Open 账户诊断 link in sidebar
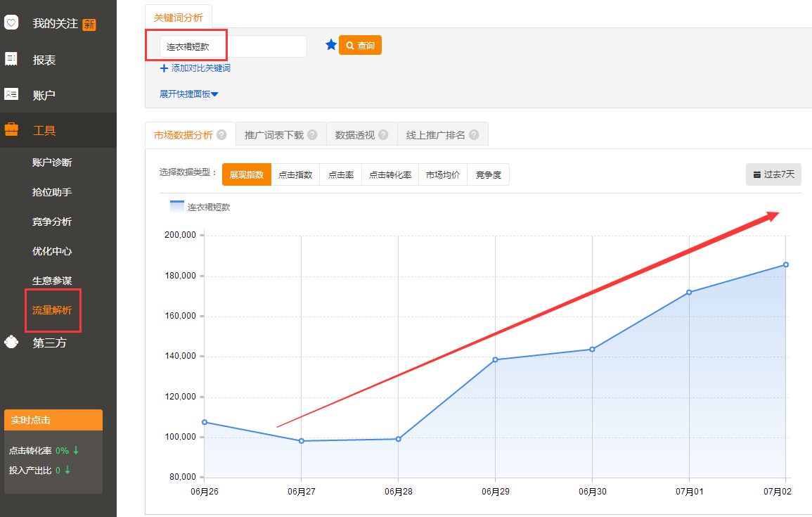The width and height of the screenshot is (812, 517). click(52, 162)
